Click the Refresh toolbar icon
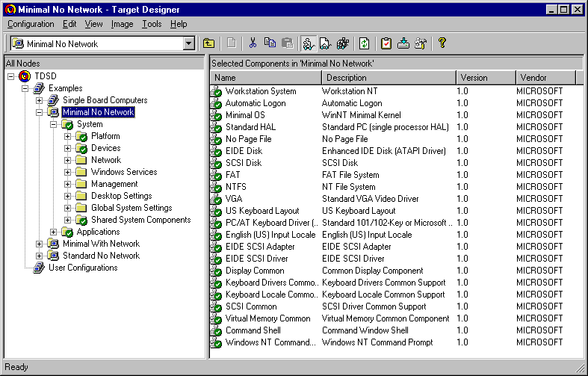Image resolution: width=588 pixels, height=376 pixels. 364,43
